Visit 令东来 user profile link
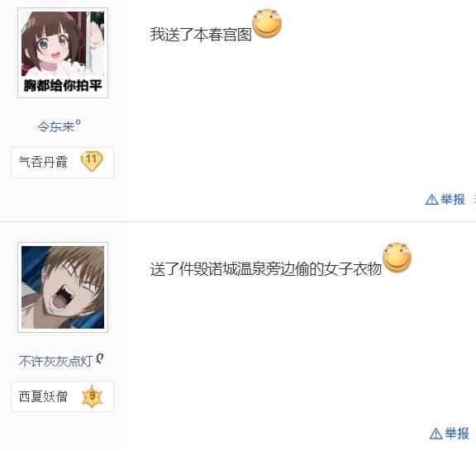The height and width of the screenshot is (450, 476). pos(56,126)
